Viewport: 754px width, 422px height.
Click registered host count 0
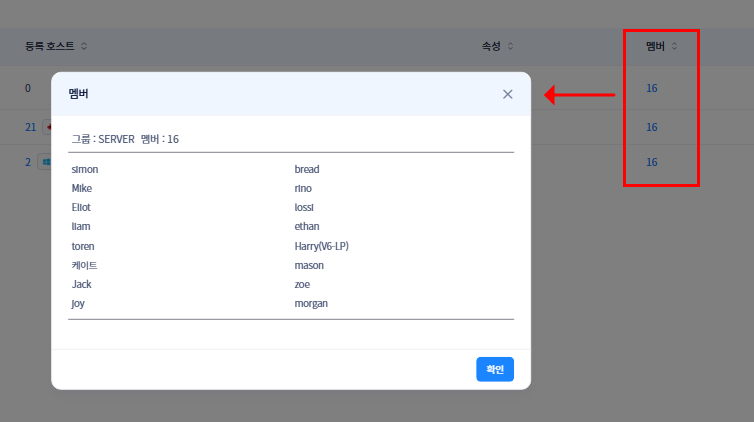tap(28, 88)
